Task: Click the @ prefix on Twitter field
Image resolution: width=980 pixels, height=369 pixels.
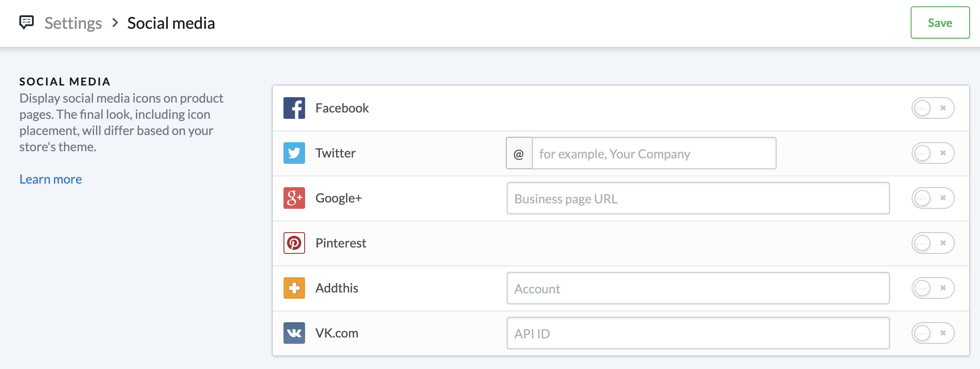Action: tap(519, 153)
